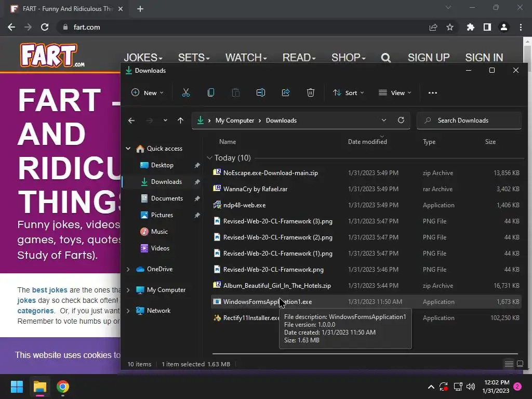Bookmark this page with star icon

pyautogui.click(x=450, y=27)
